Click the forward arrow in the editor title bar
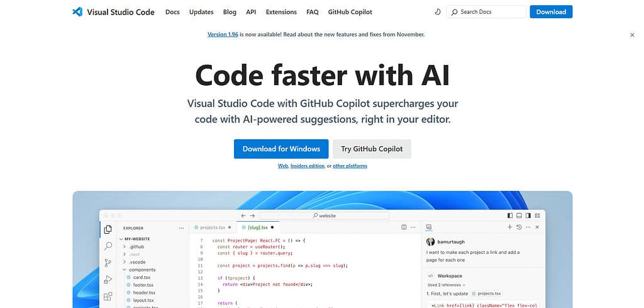 253,215
